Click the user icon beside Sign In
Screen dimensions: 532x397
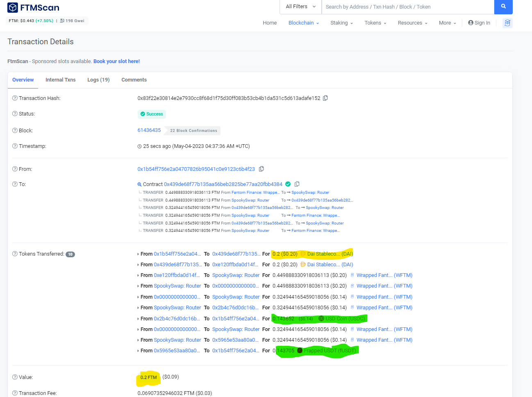tap(471, 23)
